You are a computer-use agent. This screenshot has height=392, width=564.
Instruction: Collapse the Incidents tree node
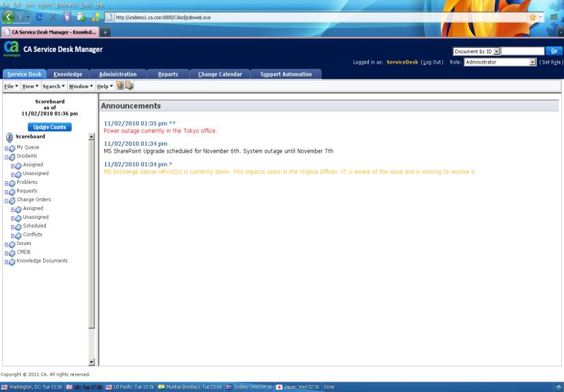(6, 157)
